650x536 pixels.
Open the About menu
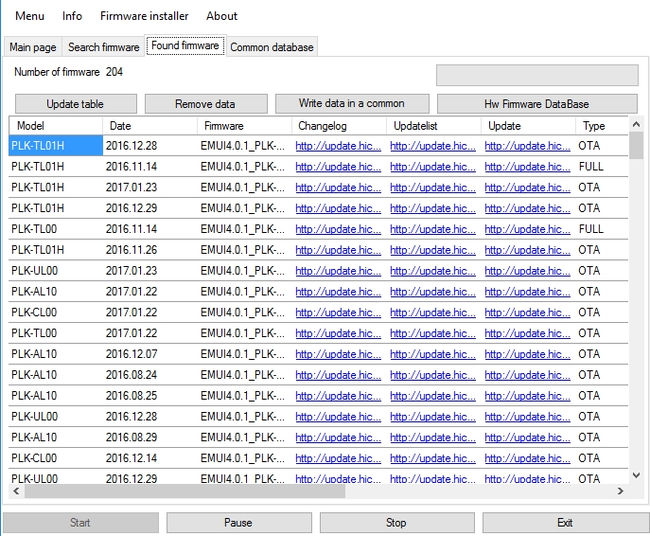(222, 16)
